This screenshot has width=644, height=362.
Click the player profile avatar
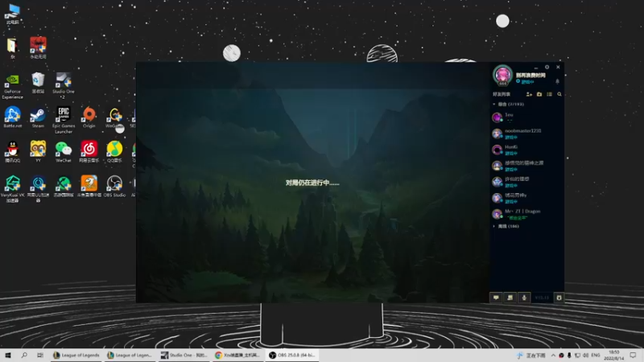[x=502, y=75]
